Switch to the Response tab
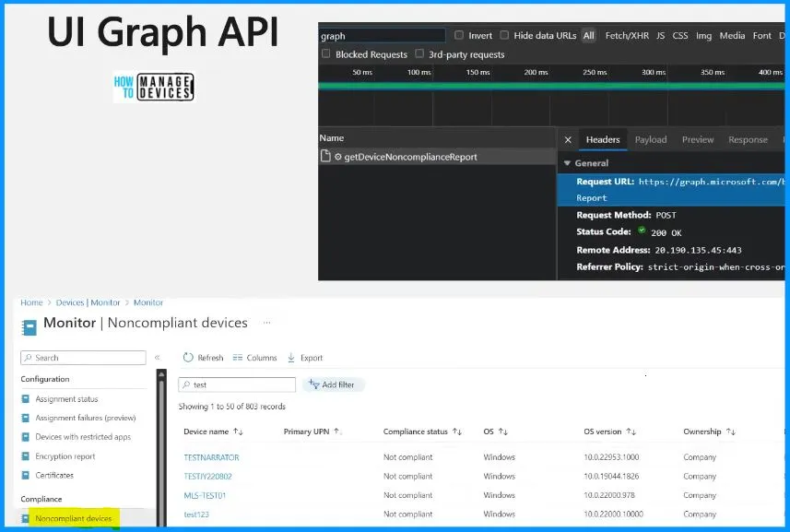The image size is (790, 532). [x=748, y=139]
